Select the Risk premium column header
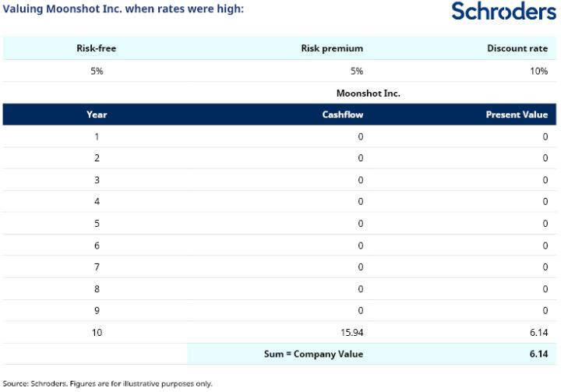Viewport: 561px width, 392px height. tap(332, 48)
